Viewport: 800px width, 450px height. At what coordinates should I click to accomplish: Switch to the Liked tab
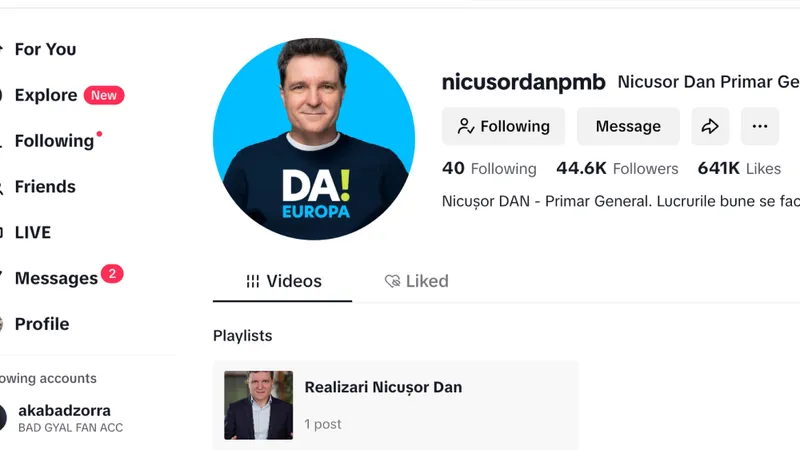pos(416,281)
